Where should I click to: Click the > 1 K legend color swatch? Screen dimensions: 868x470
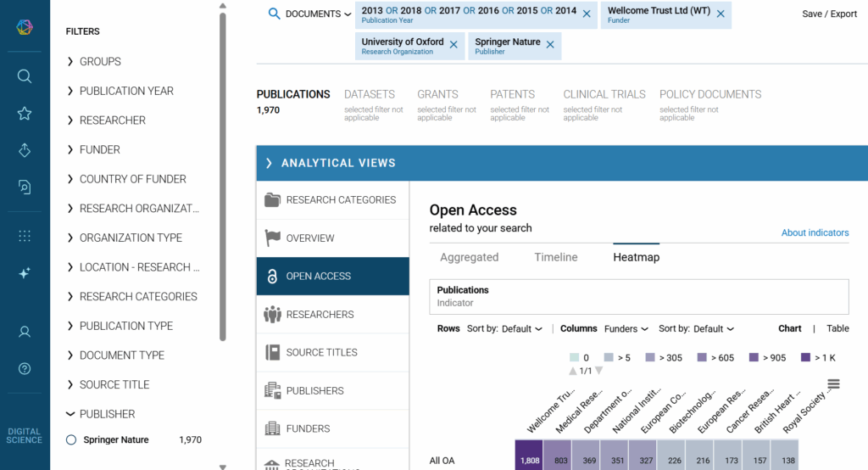[x=805, y=357]
